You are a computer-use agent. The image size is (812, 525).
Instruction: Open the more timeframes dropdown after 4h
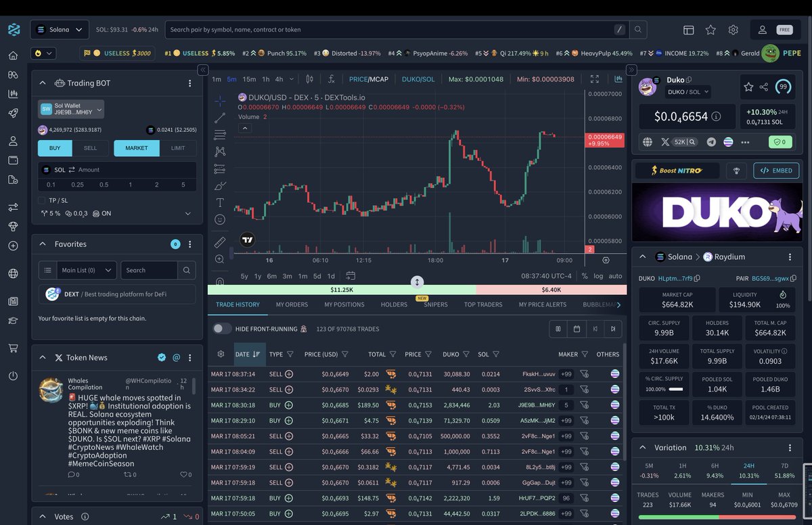pyautogui.click(x=293, y=79)
